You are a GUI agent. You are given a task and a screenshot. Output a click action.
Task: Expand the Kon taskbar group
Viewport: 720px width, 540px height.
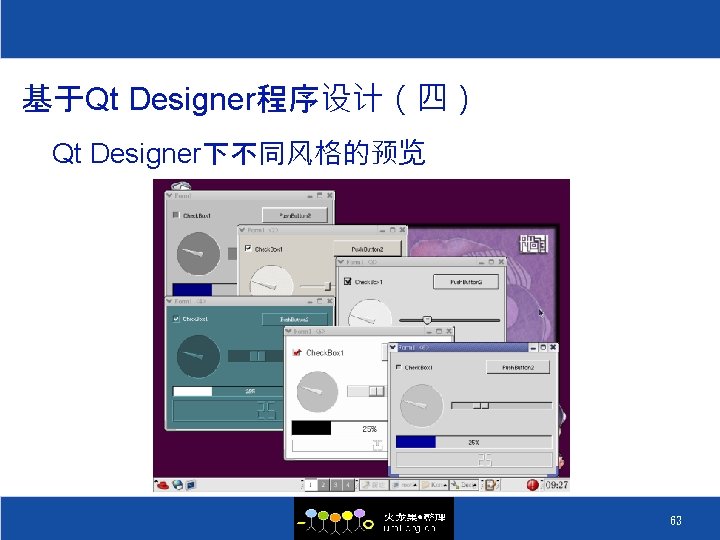point(434,484)
